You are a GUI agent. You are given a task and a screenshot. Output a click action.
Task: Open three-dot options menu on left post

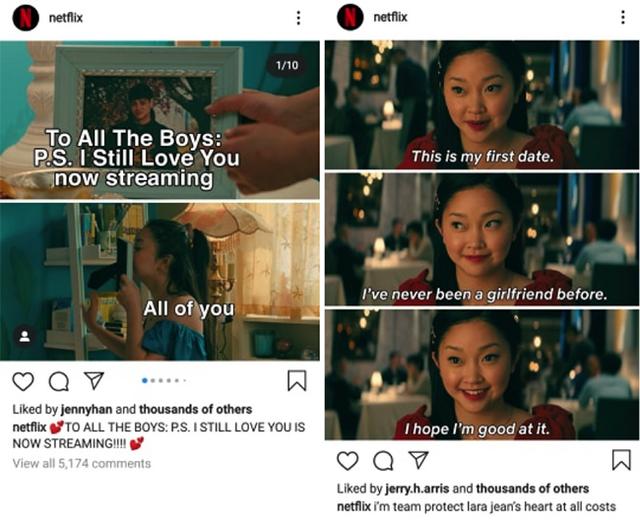(298, 18)
